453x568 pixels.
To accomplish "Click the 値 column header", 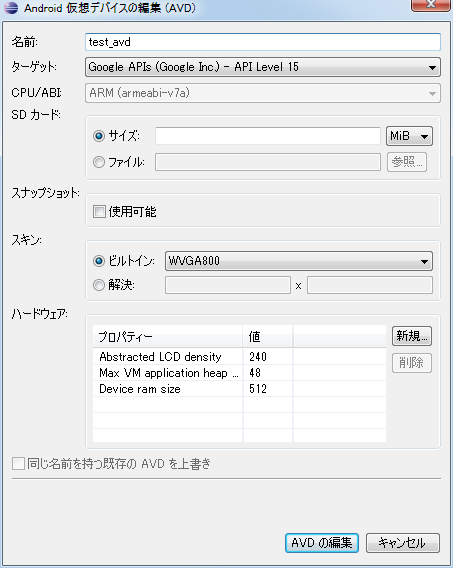I will pos(268,337).
